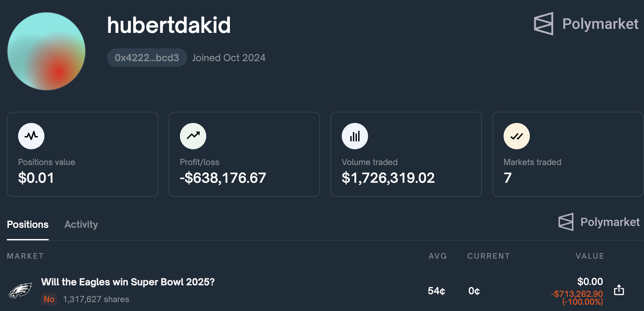
Task: Click the Markets traded checkmarks icon
Action: (x=516, y=136)
